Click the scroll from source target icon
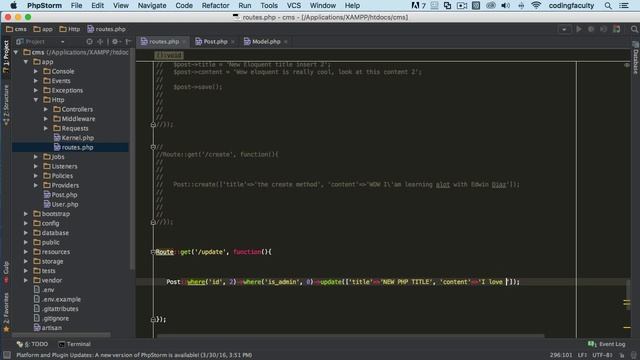Image resolution: width=640 pixels, height=360 pixels. [89, 42]
